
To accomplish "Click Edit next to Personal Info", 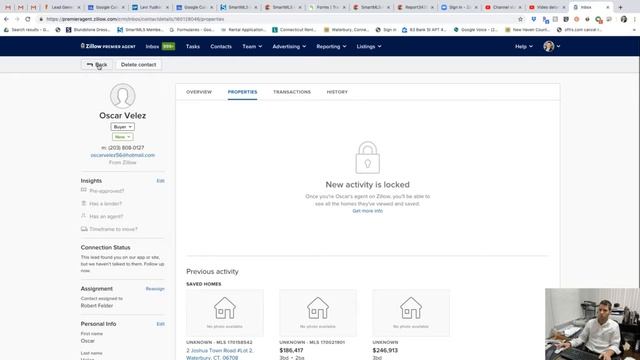I will (160, 324).
